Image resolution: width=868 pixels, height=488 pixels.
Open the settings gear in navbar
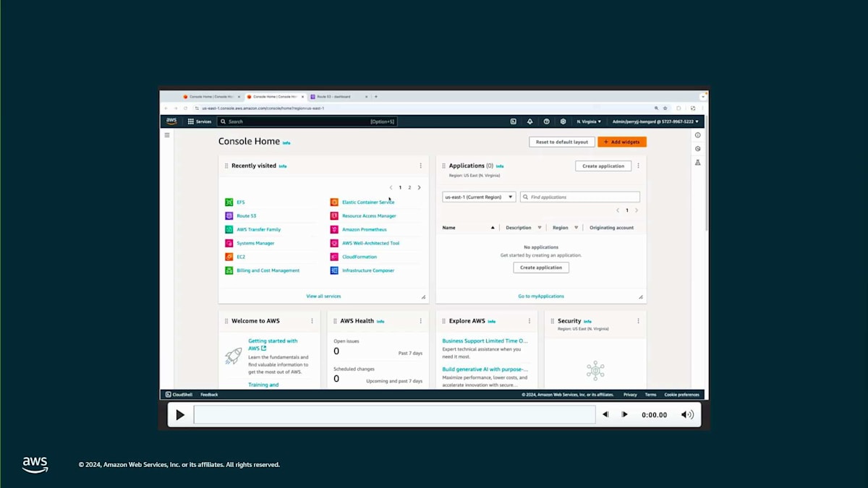click(563, 121)
